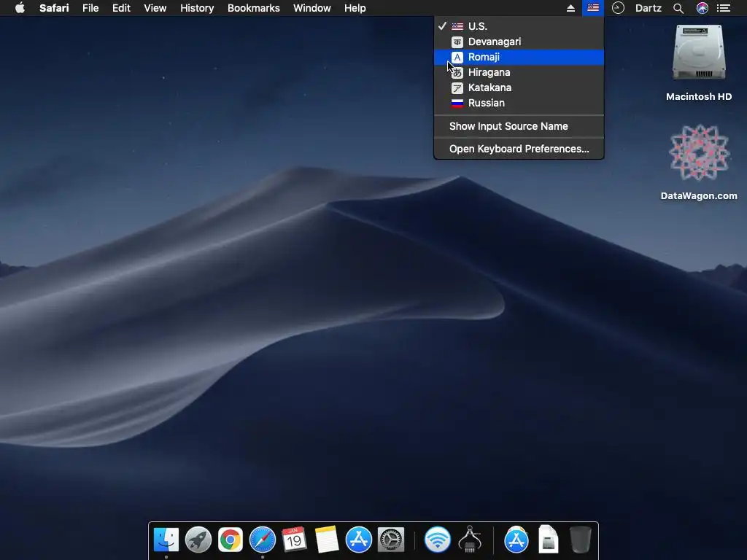Switch to Romaji input source
The image size is (747, 560).
519,57
